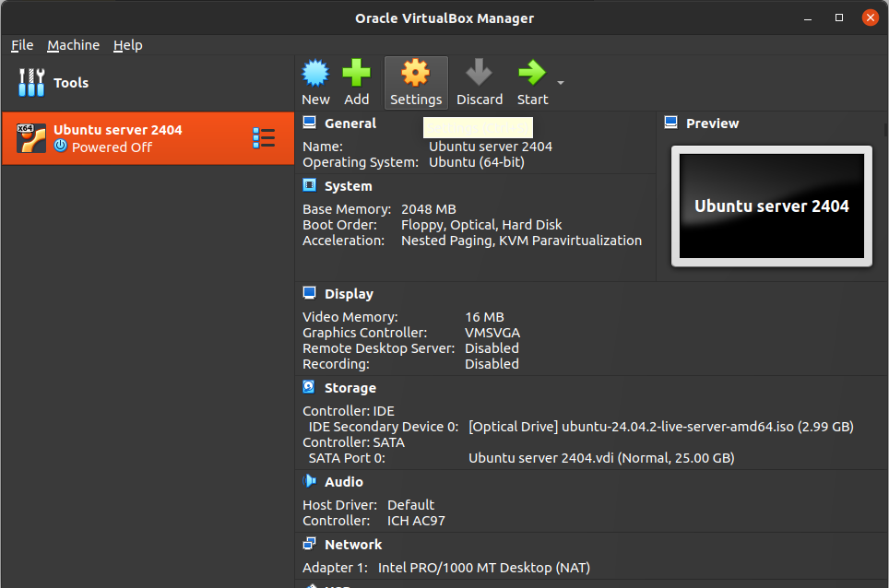Click the Audio section speaker icon
The width and height of the screenshot is (889, 588).
pos(310,482)
